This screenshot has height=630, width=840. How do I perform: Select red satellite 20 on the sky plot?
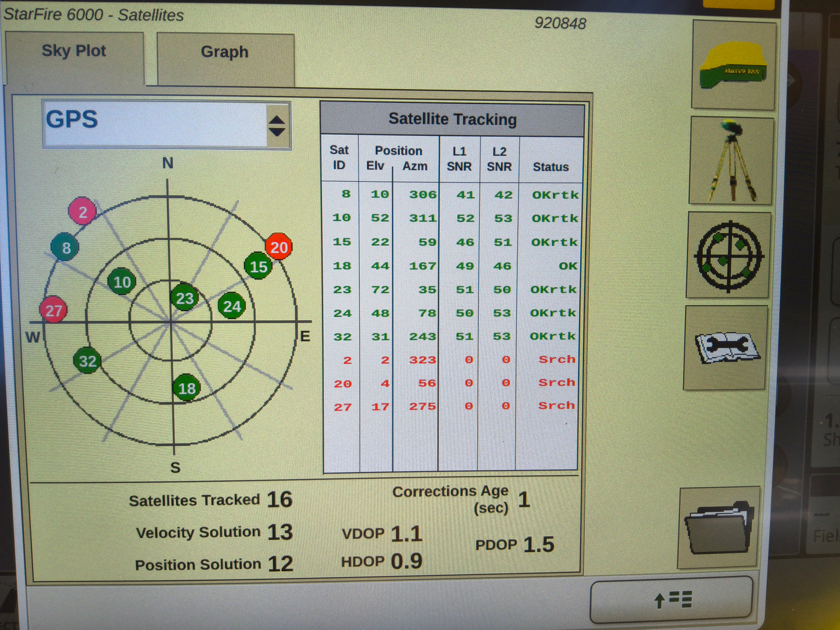pyautogui.click(x=279, y=247)
